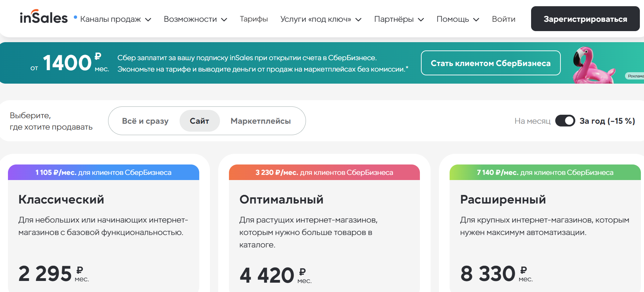Click the "На месяц" billing label

(x=532, y=121)
